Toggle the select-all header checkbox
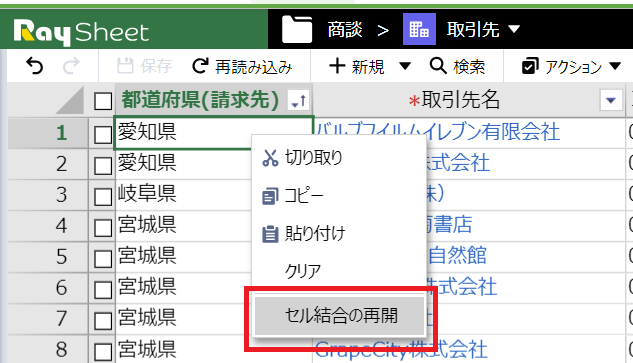This screenshot has width=633, height=363. [x=103, y=101]
